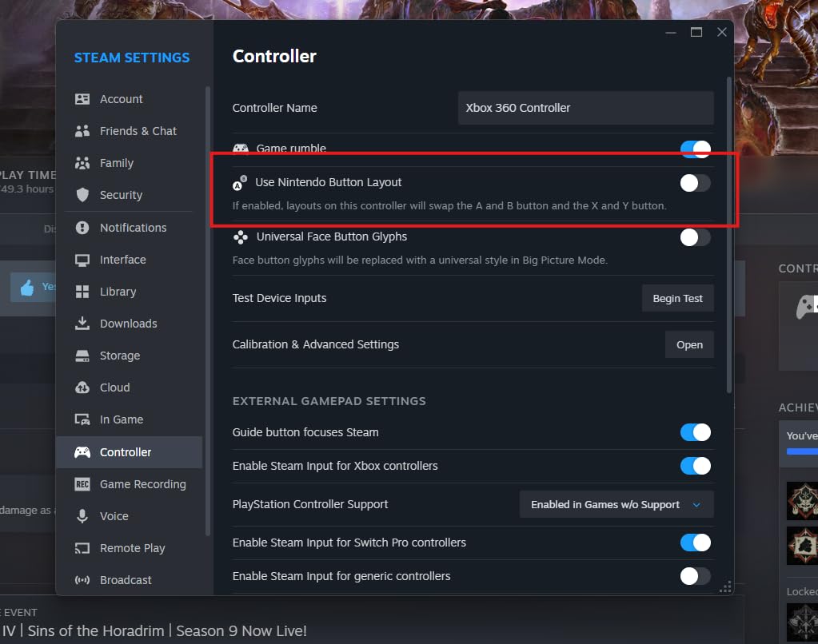Click the Voice microphone icon
The image size is (818, 644).
click(x=82, y=516)
